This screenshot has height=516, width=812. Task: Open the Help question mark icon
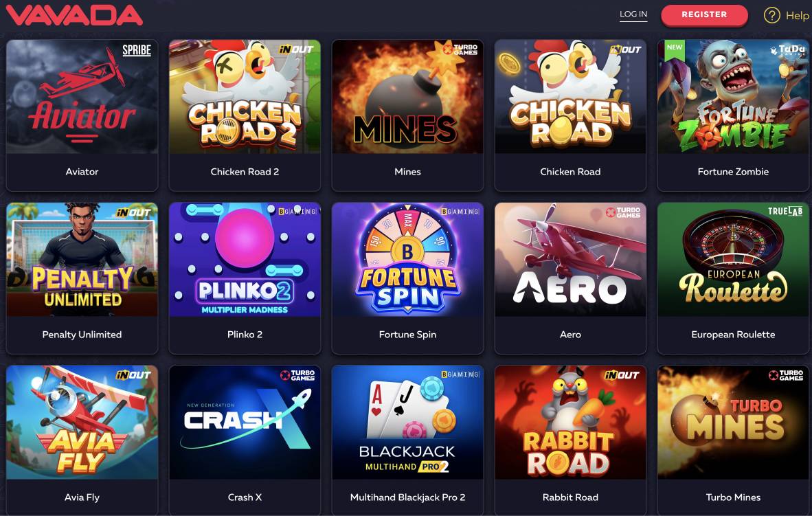coord(771,16)
